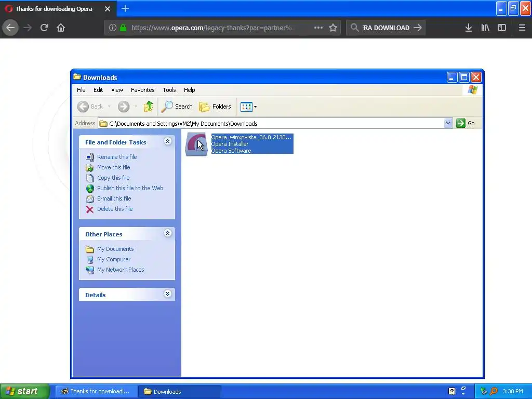Click the Explorer Back button

tap(90, 107)
